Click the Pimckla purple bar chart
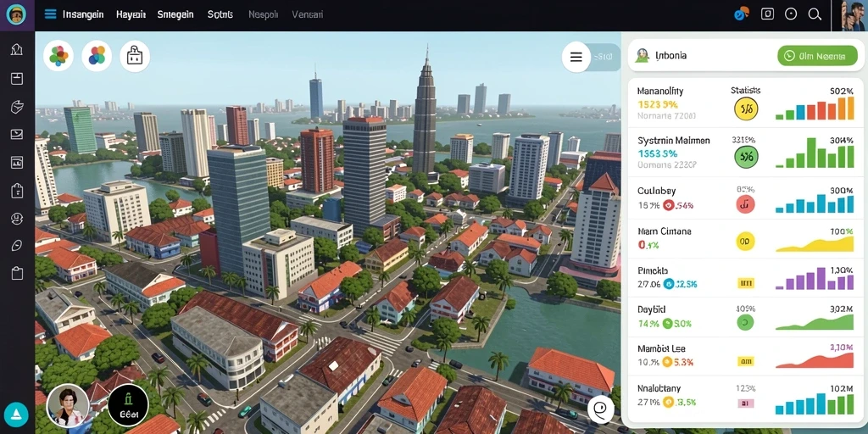This screenshot has height=434, width=868. [x=815, y=277]
